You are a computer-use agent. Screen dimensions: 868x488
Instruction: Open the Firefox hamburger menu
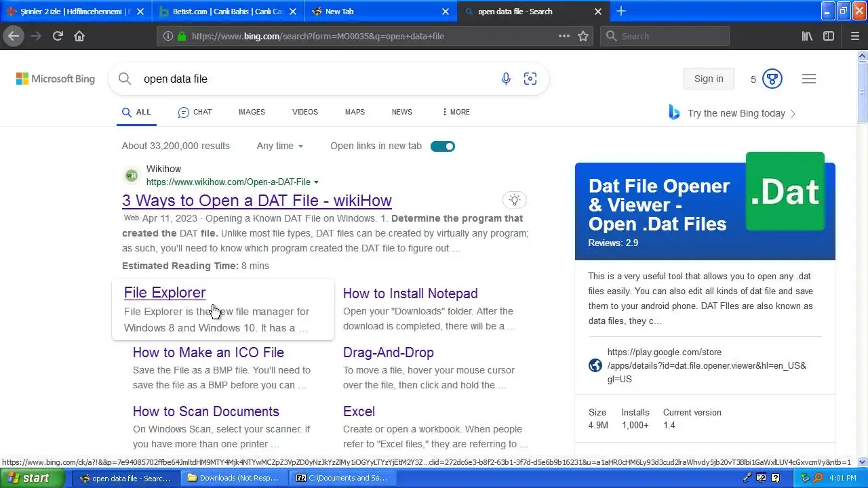(854, 36)
